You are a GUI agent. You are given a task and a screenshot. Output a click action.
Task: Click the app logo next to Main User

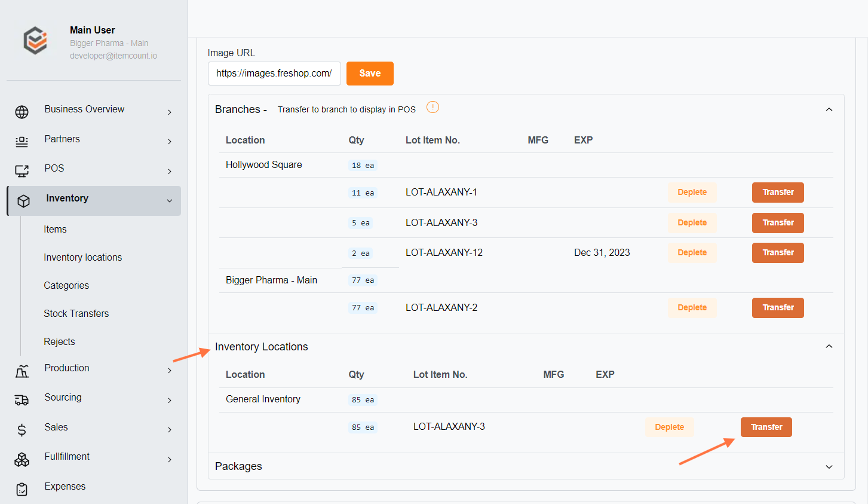tap(35, 41)
